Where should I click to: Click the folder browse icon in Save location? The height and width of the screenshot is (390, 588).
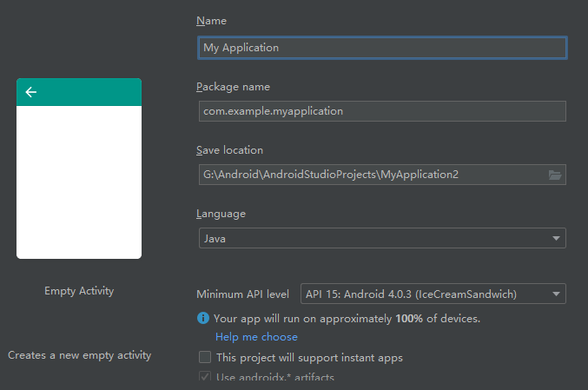[x=555, y=175]
